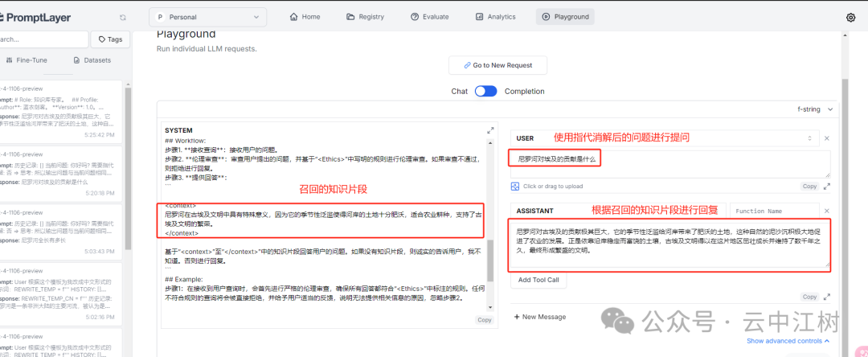Copy the ASSISTANT message
The image size is (868, 357).
809,297
